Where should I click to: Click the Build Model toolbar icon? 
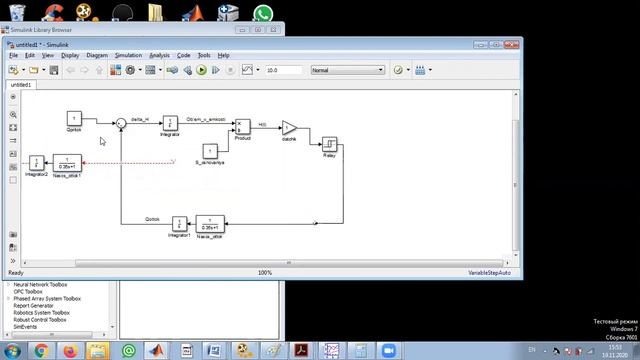pyautogui.click(x=420, y=70)
